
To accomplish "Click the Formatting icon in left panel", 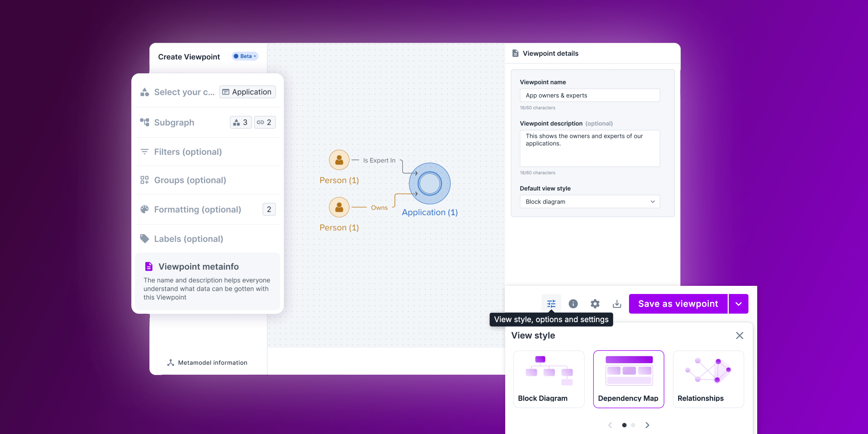I will point(145,209).
